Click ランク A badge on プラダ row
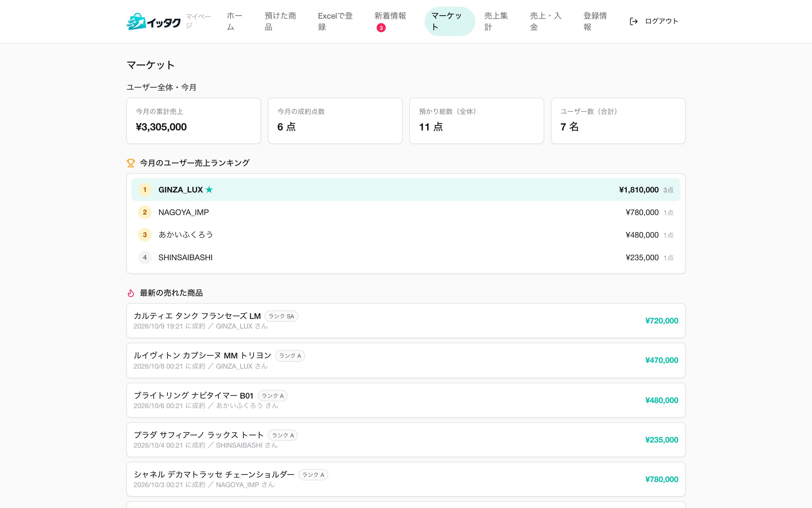 pos(283,435)
